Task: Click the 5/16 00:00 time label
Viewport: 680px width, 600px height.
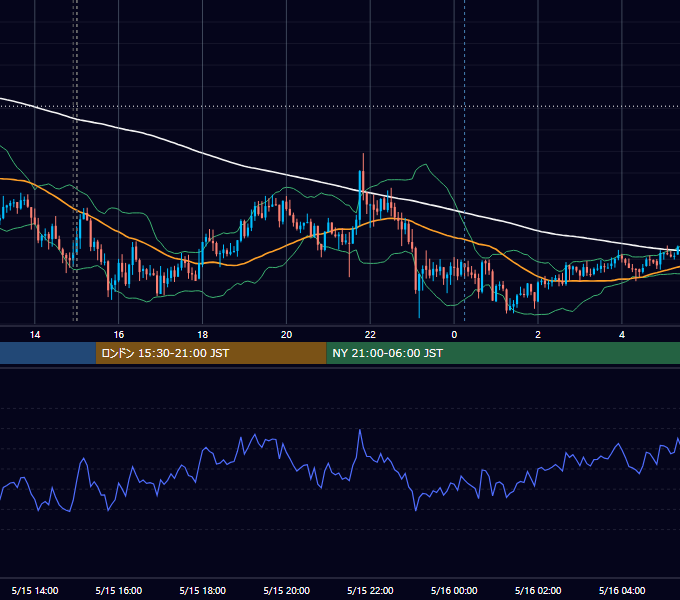Action: tap(454, 590)
